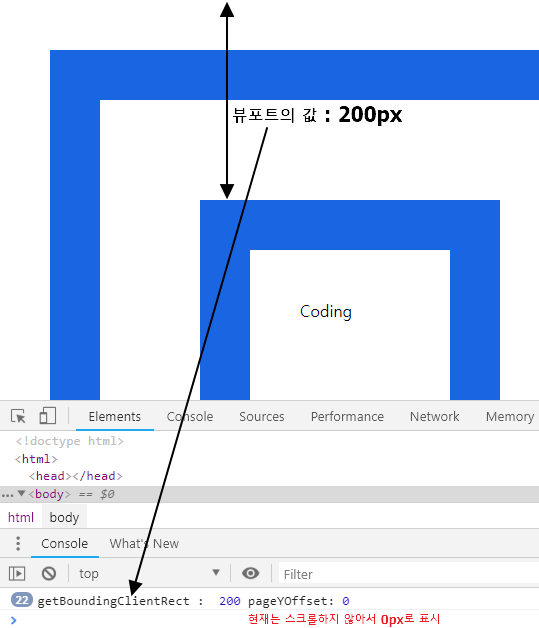Click the pageYOffset value 0
The width and height of the screenshot is (539, 628).
pyautogui.click(x=346, y=601)
